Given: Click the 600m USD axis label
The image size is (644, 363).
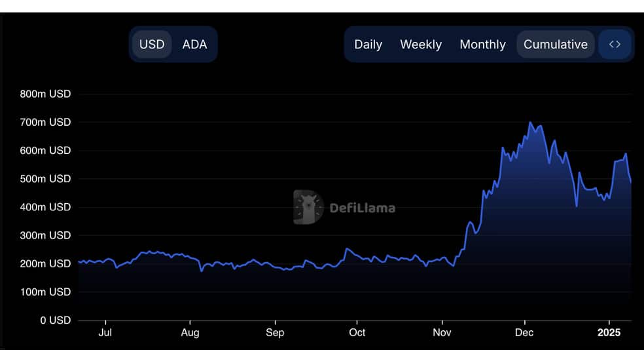Looking at the screenshot, I should click(x=45, y=151).
